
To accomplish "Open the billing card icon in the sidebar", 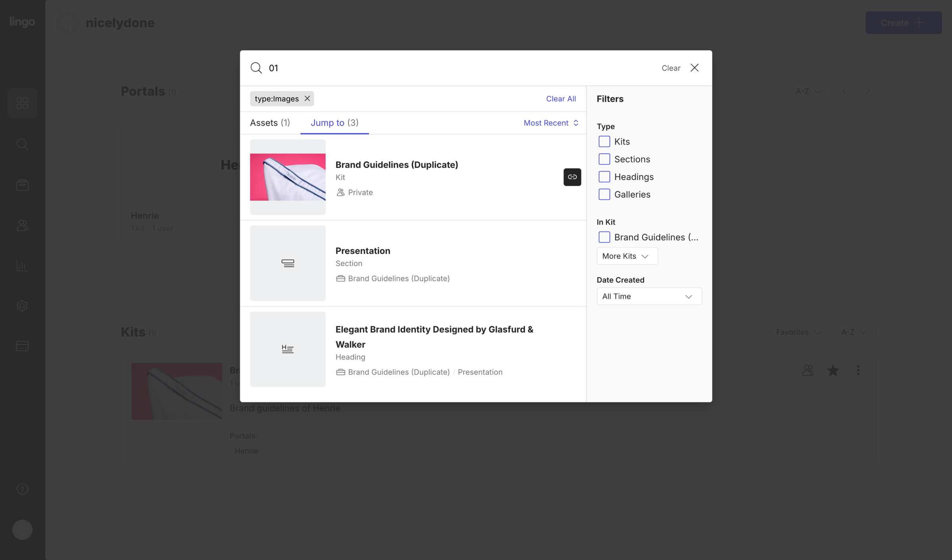I will [x=22, y=346].
